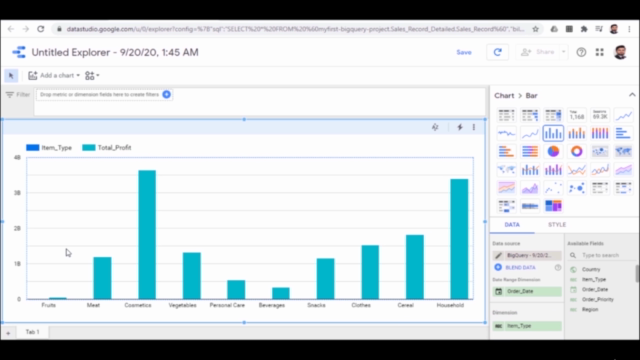640x360 pixels.
Task: Select the stacked column chart type
Action: [x=577, y=133]
